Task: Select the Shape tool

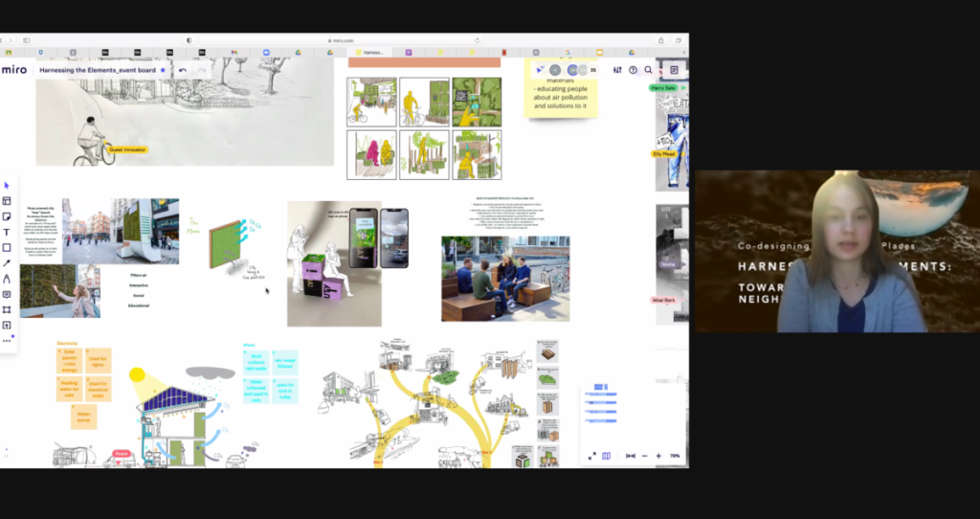Action: click(7, 248)
